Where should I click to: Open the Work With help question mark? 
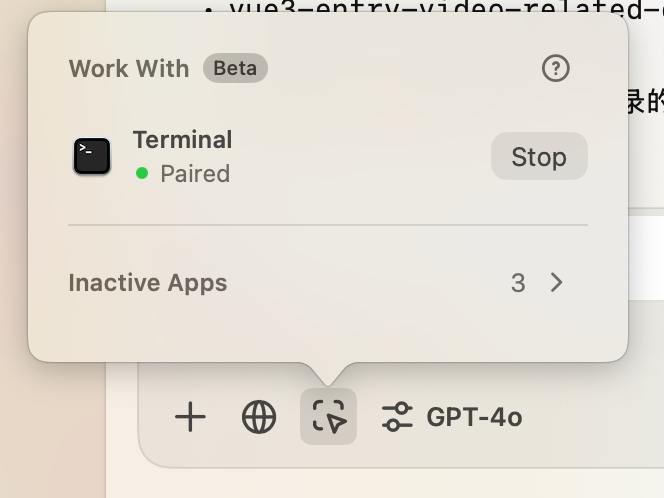click(x=556, y=68)
